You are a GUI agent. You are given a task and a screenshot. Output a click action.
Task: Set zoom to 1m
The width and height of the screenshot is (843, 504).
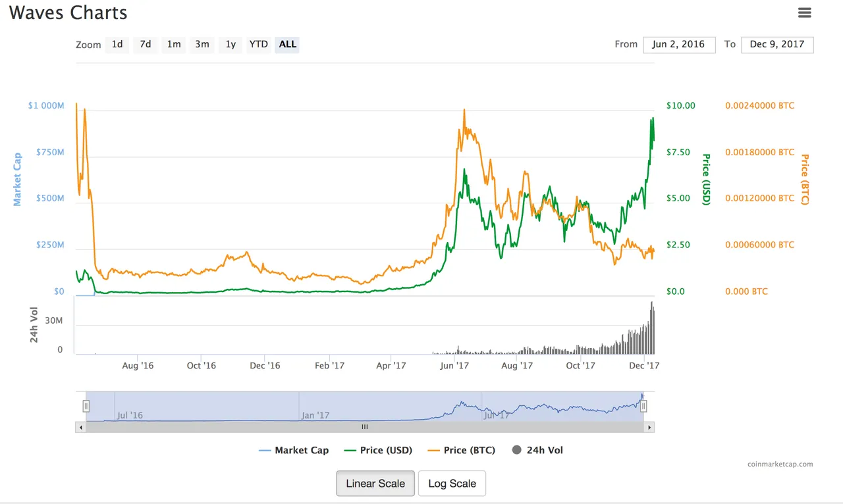174,44
